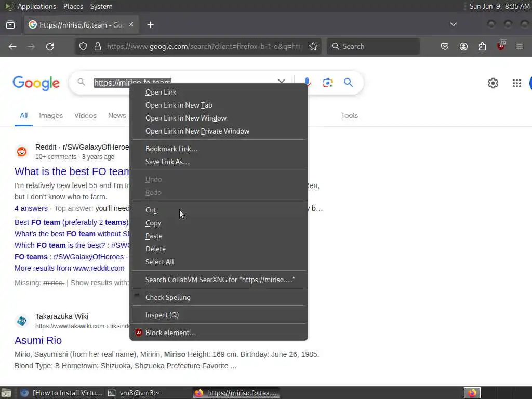Open More results from www.reddit.com

(70, 268)
